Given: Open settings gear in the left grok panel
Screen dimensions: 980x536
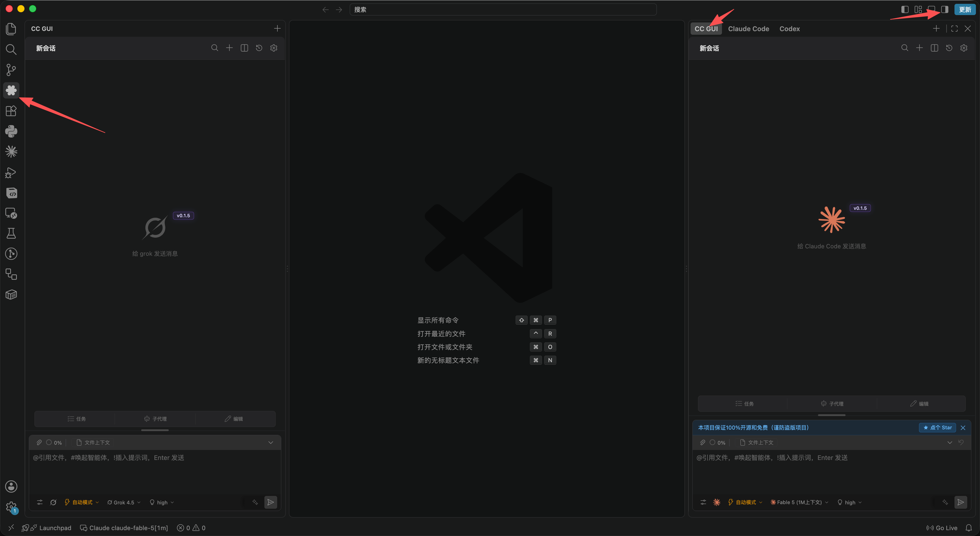Looking at the screenshot, I should (x=274, y=48).
